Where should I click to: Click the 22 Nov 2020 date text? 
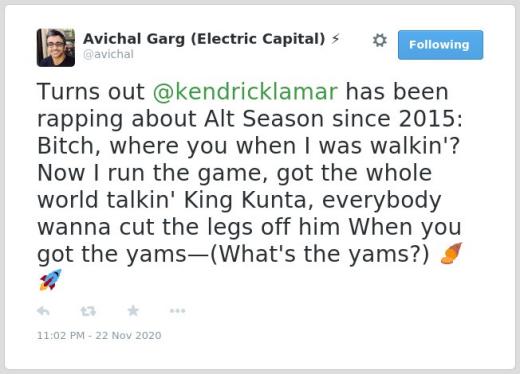[x=128, y=335]
